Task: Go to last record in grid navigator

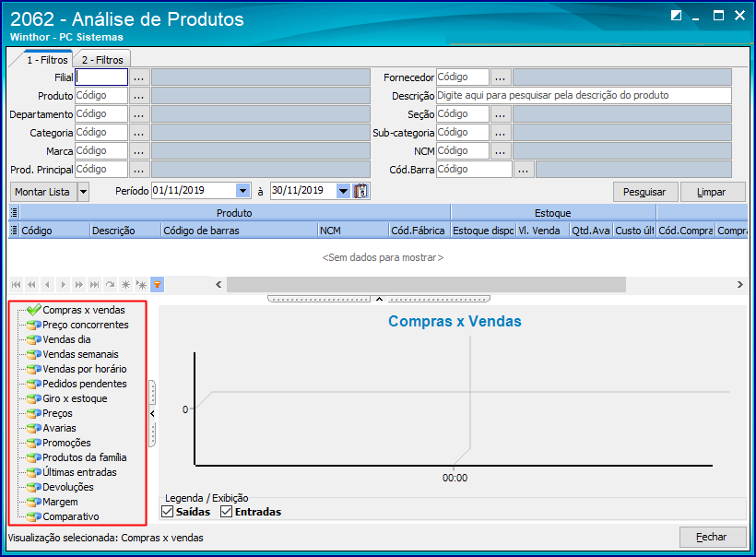Action: tap(94, 285)
